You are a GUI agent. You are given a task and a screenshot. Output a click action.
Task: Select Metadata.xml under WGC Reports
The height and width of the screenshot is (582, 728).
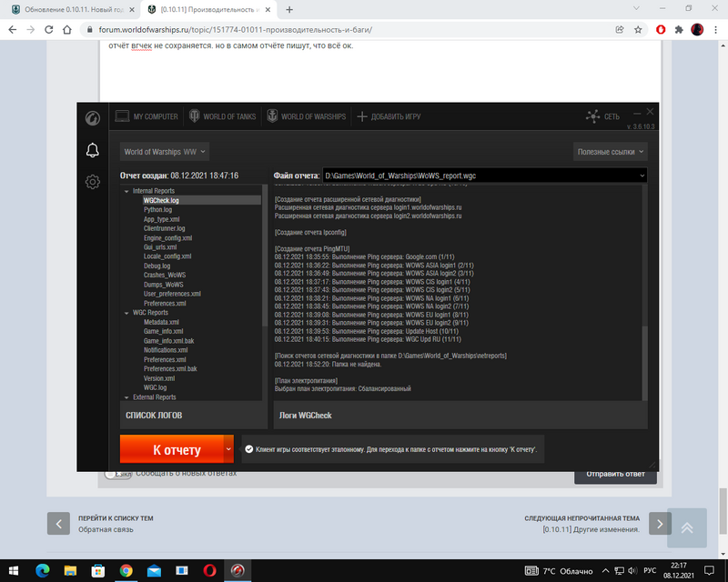click(161, 322)
